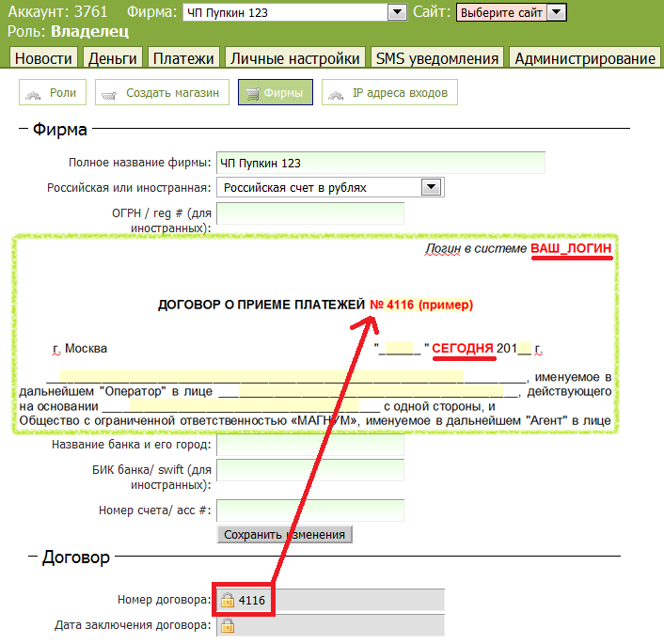Viewport: 664px width, 644px height.
Task: Expand Russian or foreign account dropdown
Action: 432,187
